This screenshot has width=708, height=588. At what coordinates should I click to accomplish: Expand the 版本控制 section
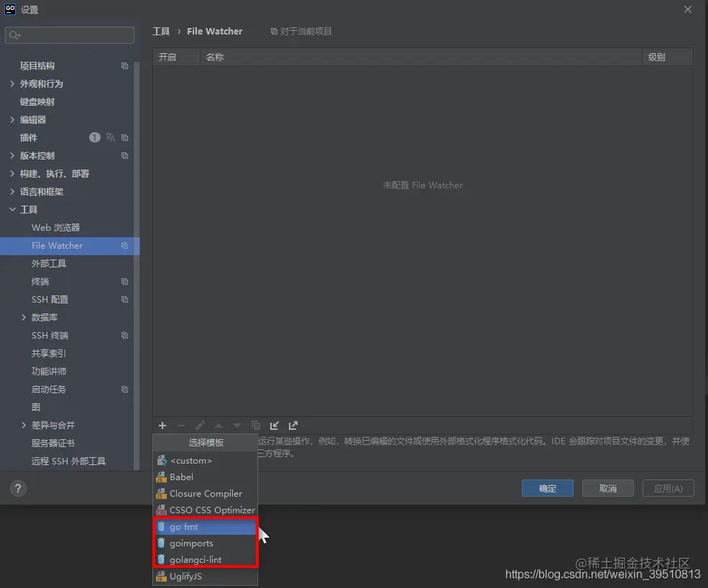12,155
